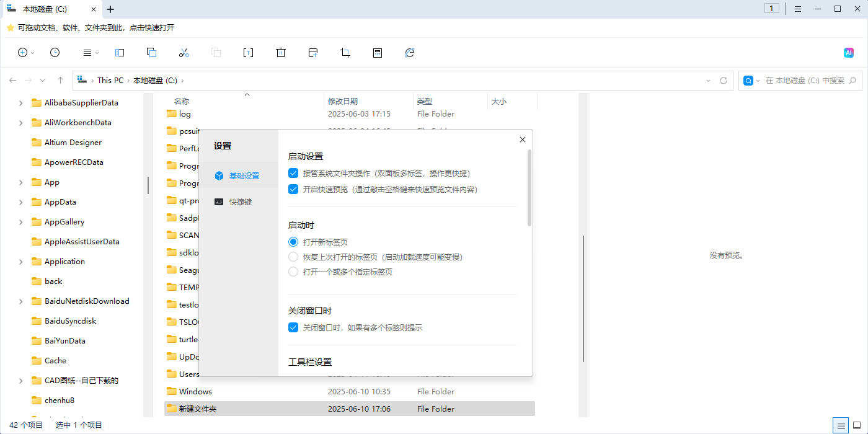Screen dimensions: 868x434
Task: Select ApowerRECData in folder tree
Action: tap(74, 162)
